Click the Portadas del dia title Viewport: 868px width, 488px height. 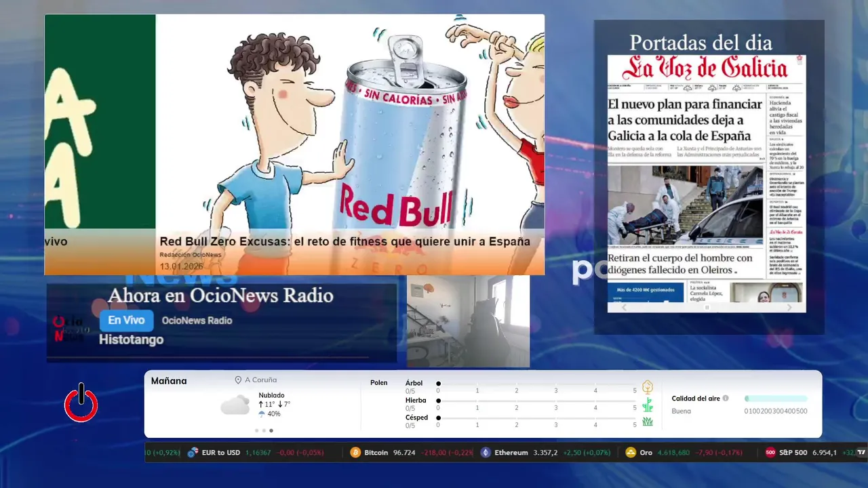coord(701,43)
